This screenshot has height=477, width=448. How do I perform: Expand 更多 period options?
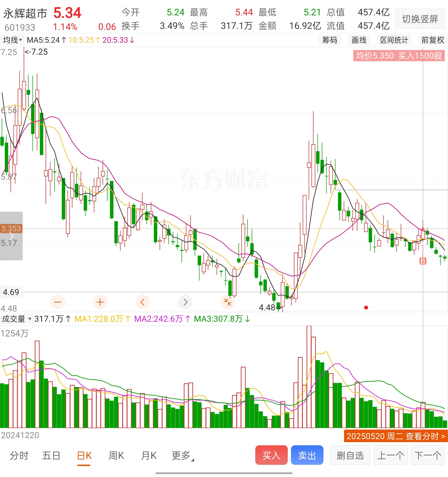(x=183, y=456)
